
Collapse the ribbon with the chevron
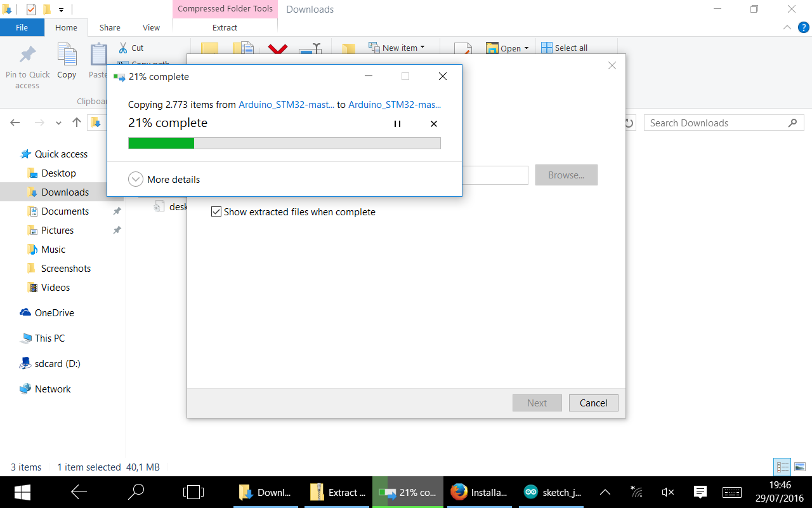787,27
